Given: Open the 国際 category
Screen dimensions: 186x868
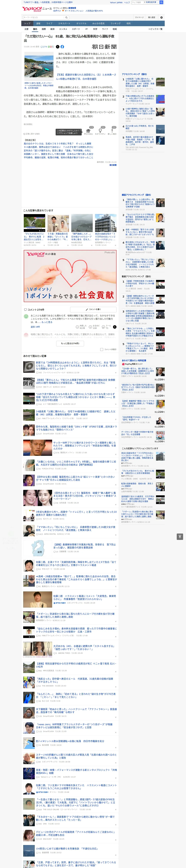Looking at the screenshot, I should (x=44, y=29).
